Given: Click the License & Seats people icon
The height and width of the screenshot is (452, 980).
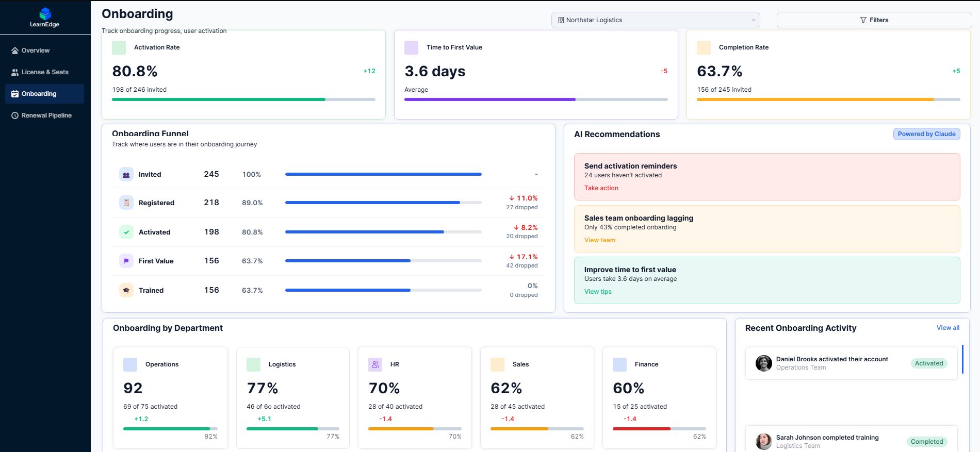Looking at the screenshot, I should click(x=15, y=72).
